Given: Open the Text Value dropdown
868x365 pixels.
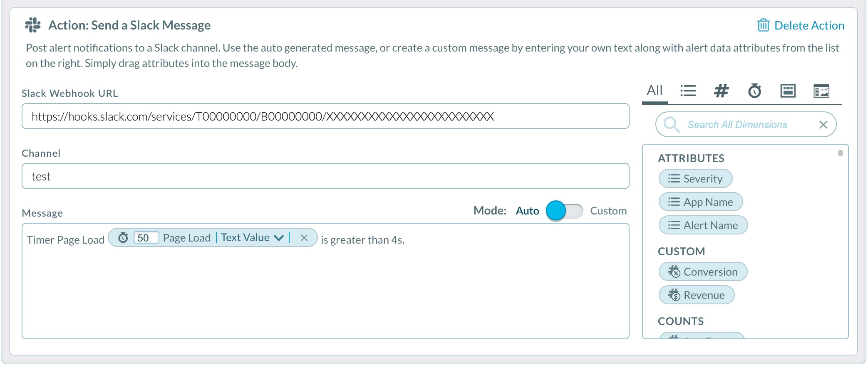Looking at the screenshot, I should (252, 237).
